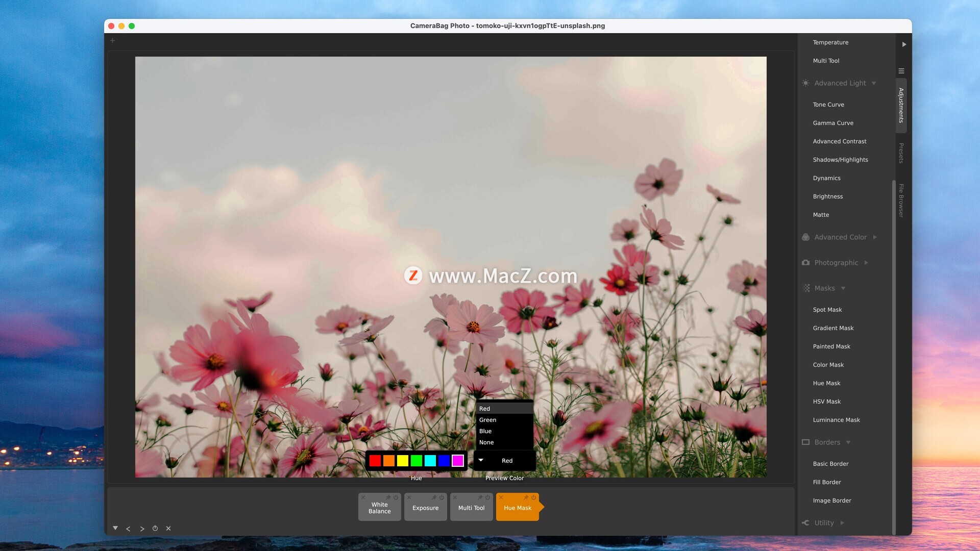Click the adjustments list scrollbar
The width and height of the screenshot is (980, 551).
[x=894, y=357]
